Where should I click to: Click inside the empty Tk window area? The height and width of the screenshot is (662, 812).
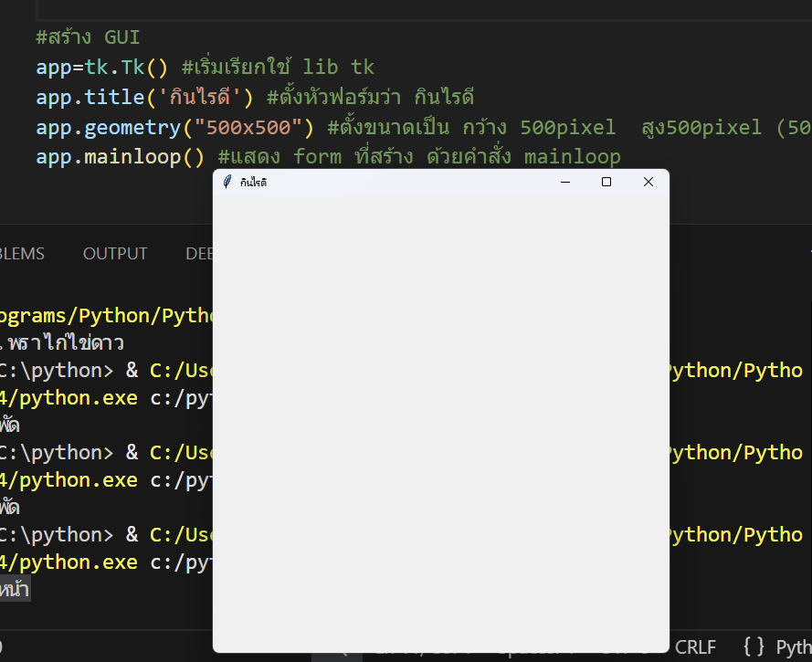tap(440, 420)
